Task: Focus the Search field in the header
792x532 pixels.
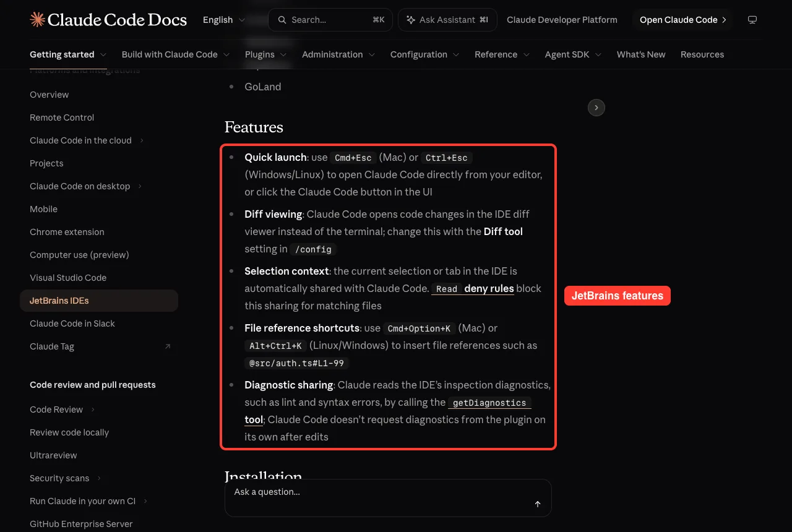Action: click(330, 20)
